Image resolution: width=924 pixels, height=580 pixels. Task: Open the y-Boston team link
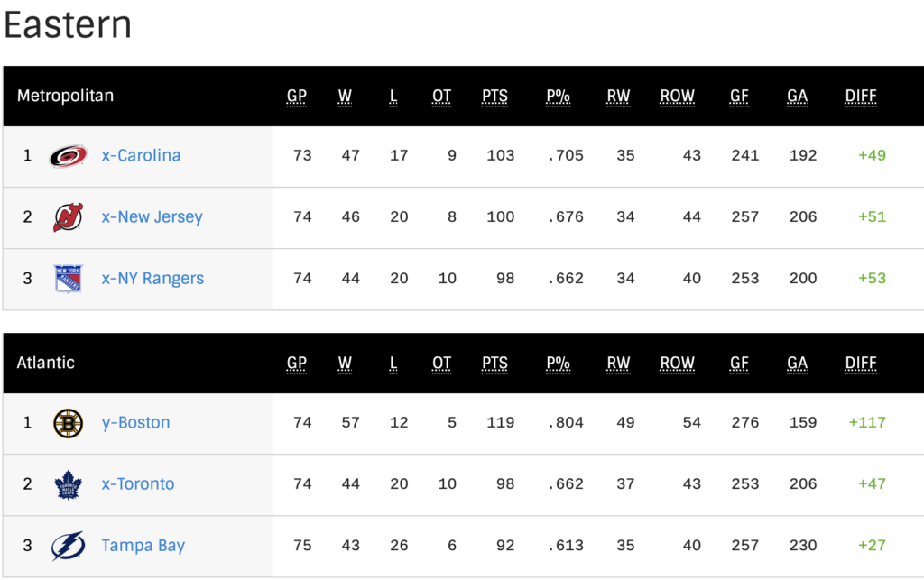pos(135,423)
